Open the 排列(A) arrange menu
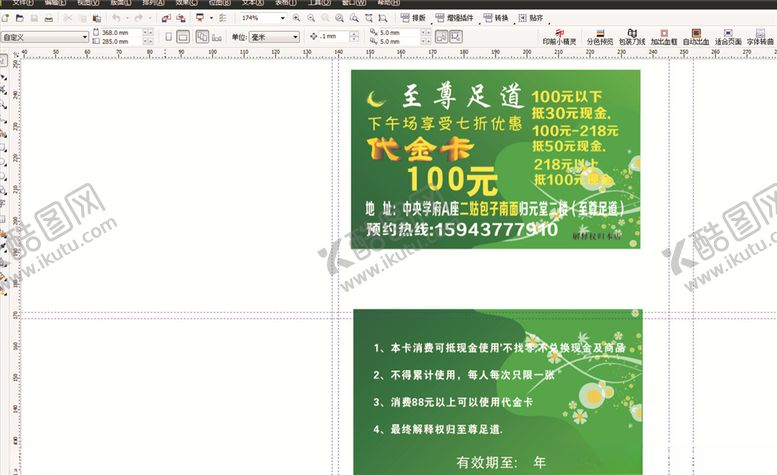Image resolution: width=777 pixels, height=475 pixels. [x=153, y=3]
